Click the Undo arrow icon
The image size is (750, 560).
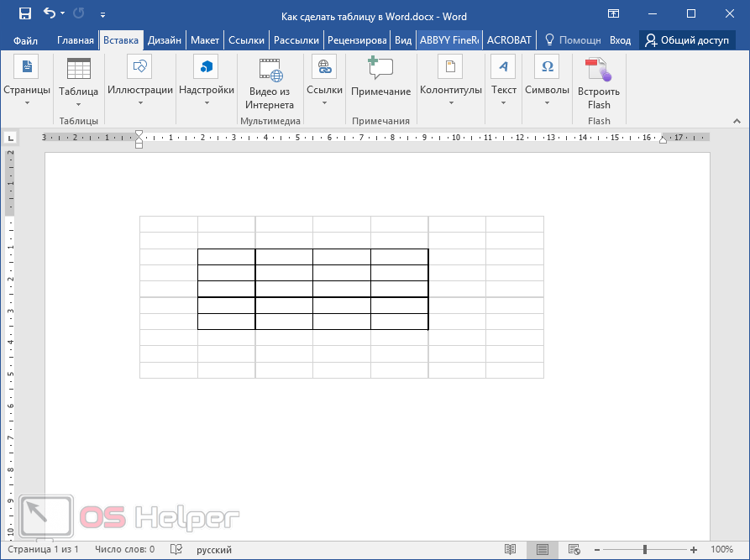[x=50, y=13]
